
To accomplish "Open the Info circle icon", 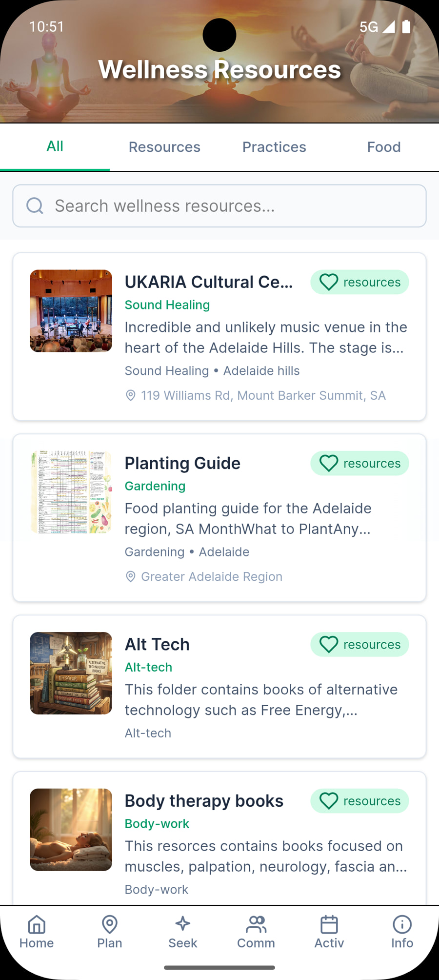I will click(402, 924).
